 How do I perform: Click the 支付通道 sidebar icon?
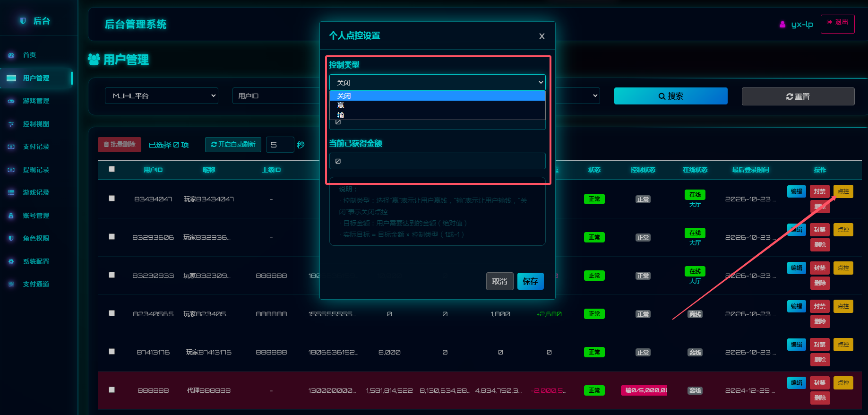11,285
